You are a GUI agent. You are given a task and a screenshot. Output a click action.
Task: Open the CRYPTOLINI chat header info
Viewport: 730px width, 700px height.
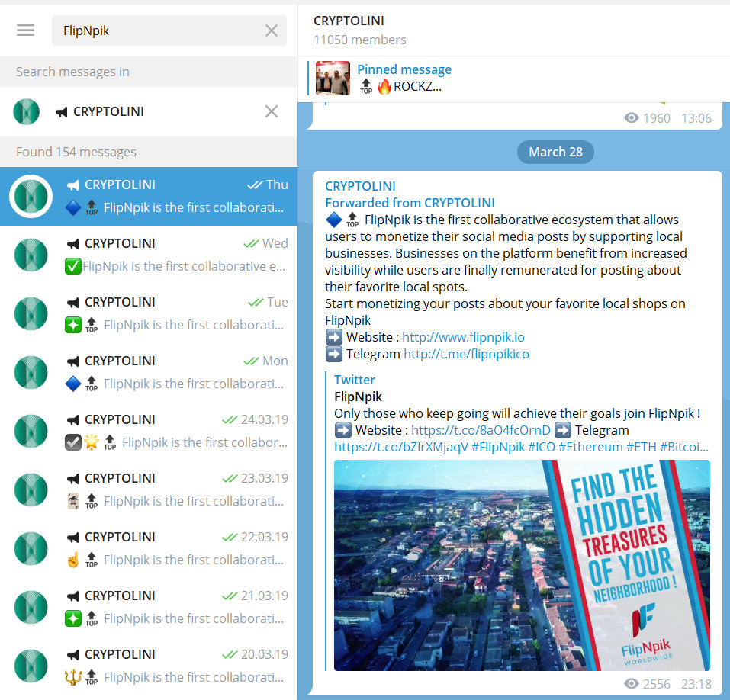(514, 31)
